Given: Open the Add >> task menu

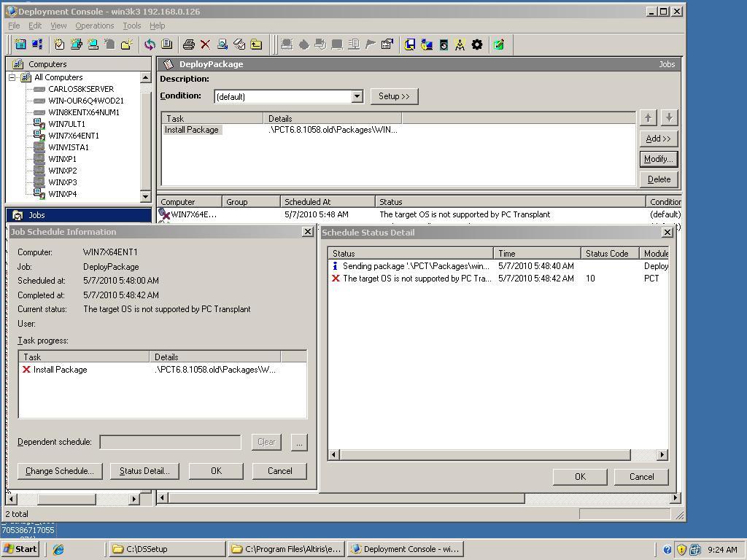Looking at the screenshot, I should 658,139.
